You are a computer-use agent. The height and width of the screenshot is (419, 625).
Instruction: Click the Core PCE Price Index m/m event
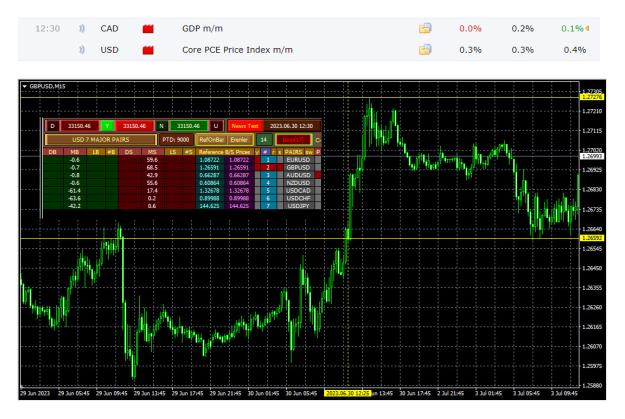click(237, 50)
